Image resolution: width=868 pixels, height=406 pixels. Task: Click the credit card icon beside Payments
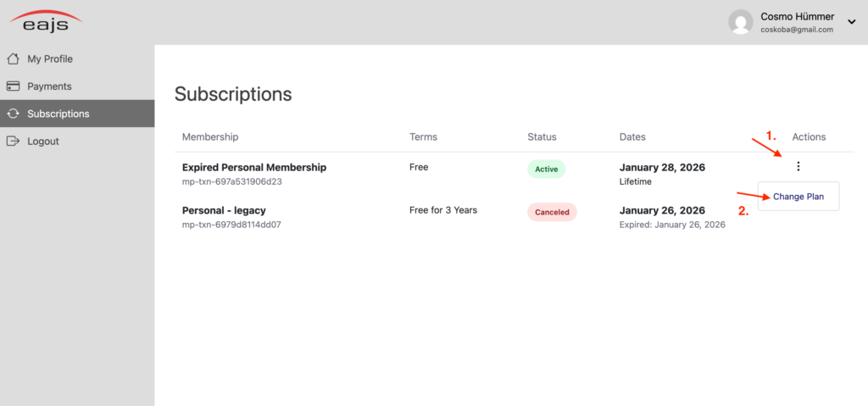(13, 86)
